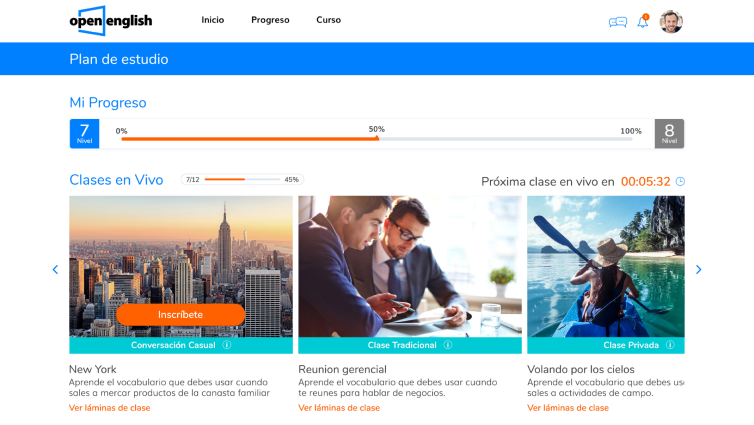This screenshot has height=425, width=754.
Task: Open the chat messages icon
Action: 617,22
